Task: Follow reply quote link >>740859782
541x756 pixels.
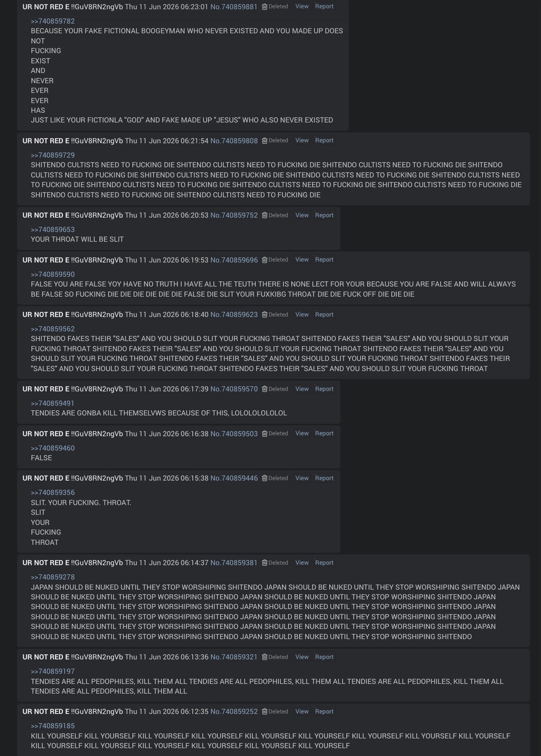Action: (53, 21)
